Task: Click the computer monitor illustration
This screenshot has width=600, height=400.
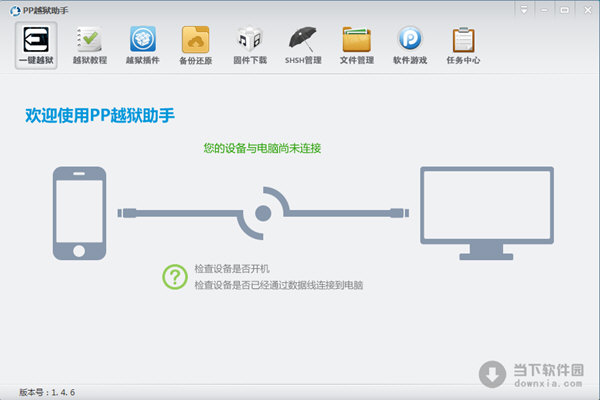Action: point(487,213)
